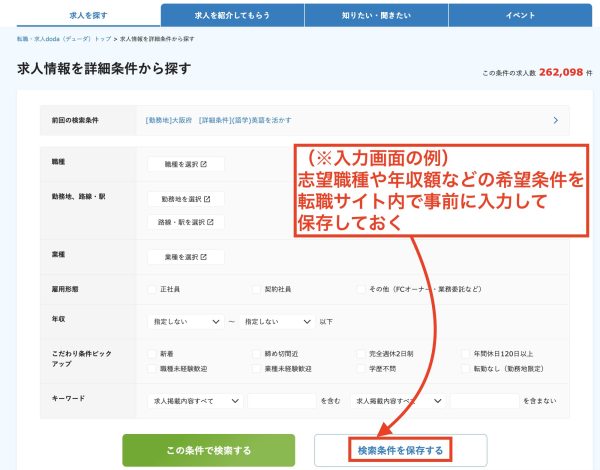This screenshot has height=470, width=600.
Task: Go to the イベント tab
Action: point(519,15)
